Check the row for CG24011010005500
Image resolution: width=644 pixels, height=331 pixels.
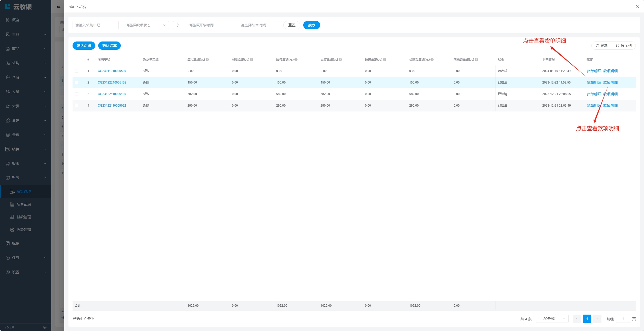pyautogui.click(x=76, y=71)
